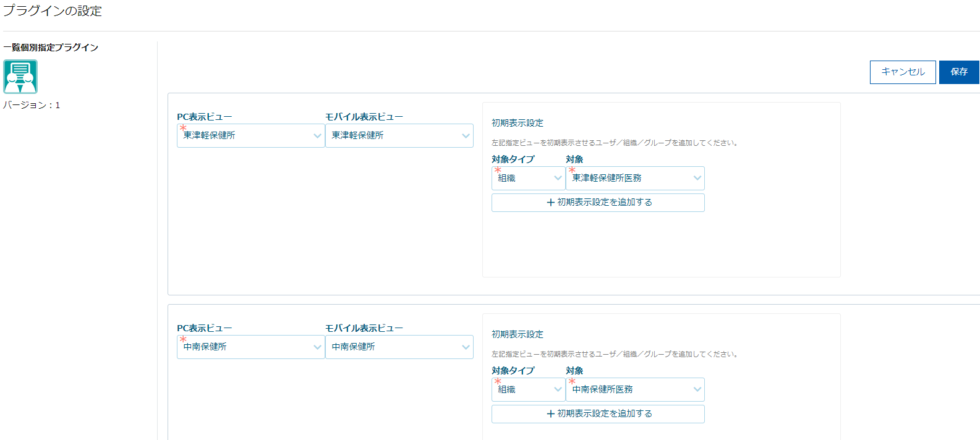
Task: Click chevron arrow of 中南保健所 PC view
Action: click(x=317, y=347)
